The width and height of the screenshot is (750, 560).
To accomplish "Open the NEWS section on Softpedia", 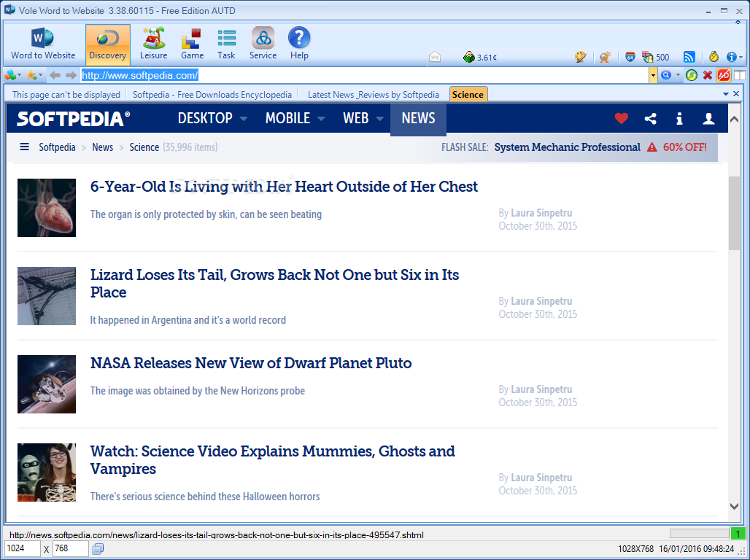I will 418,119.
